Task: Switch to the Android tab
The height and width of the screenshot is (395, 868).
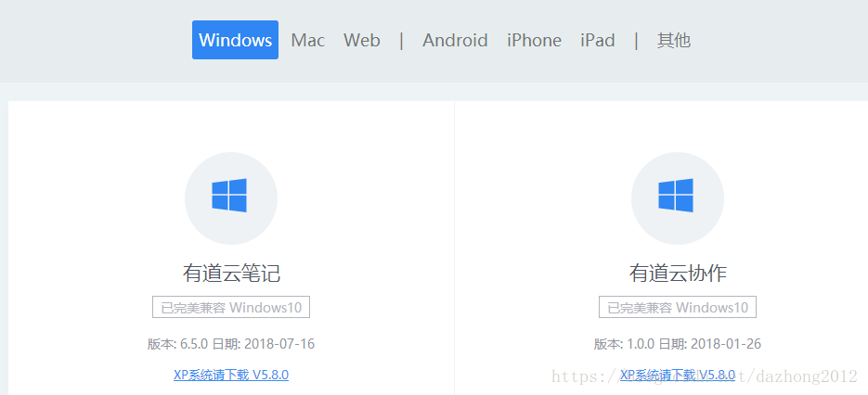Action: click(x=455, y=41)
